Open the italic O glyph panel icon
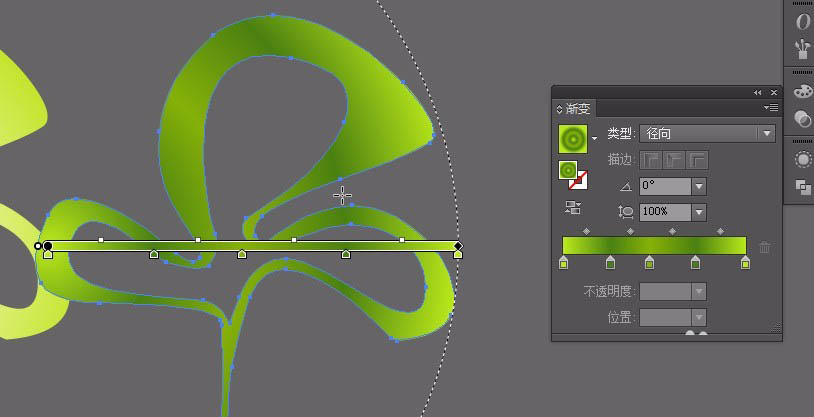The image size is (814, 417). point(803,22)
